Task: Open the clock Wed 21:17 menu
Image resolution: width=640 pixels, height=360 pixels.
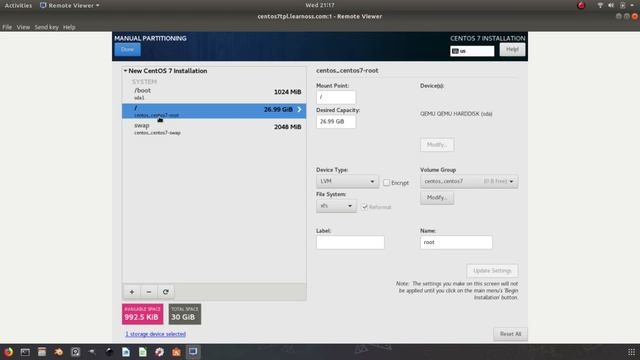Action: tap(320, 5)
